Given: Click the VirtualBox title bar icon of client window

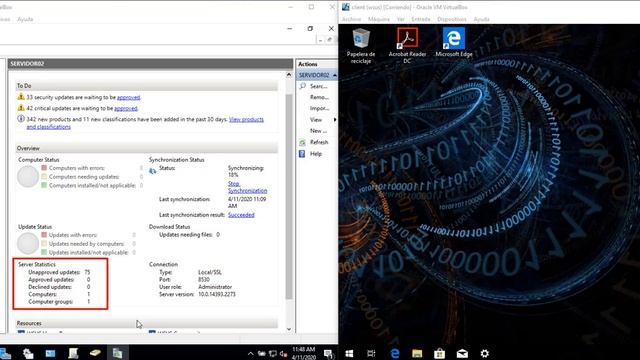Looking at the screenshot, I should click(x=346, y=7).
